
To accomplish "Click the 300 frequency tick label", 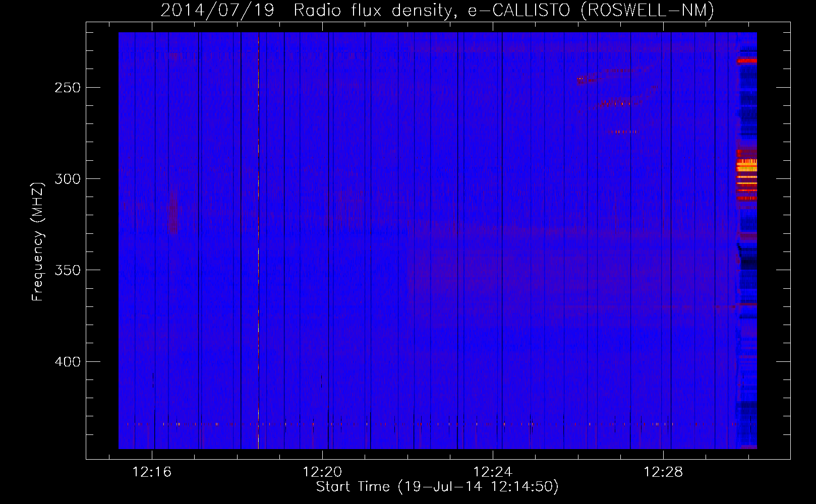I will coord(68,179).
